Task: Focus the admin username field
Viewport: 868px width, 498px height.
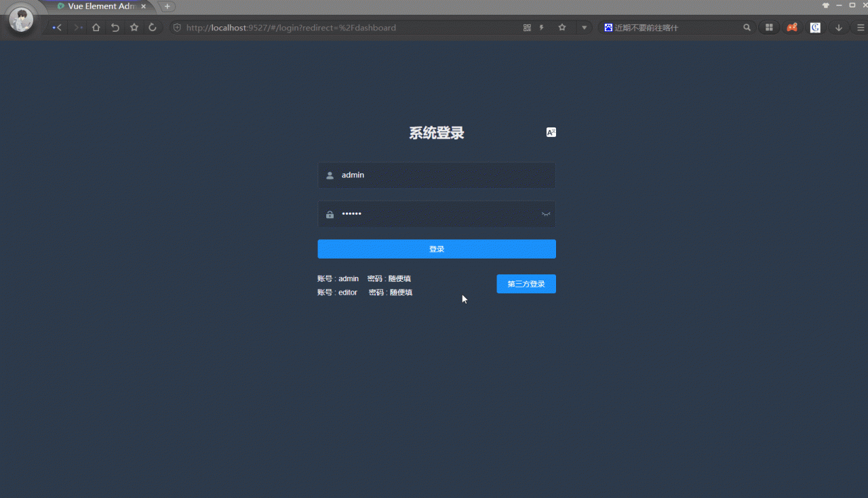Action: 437,175
